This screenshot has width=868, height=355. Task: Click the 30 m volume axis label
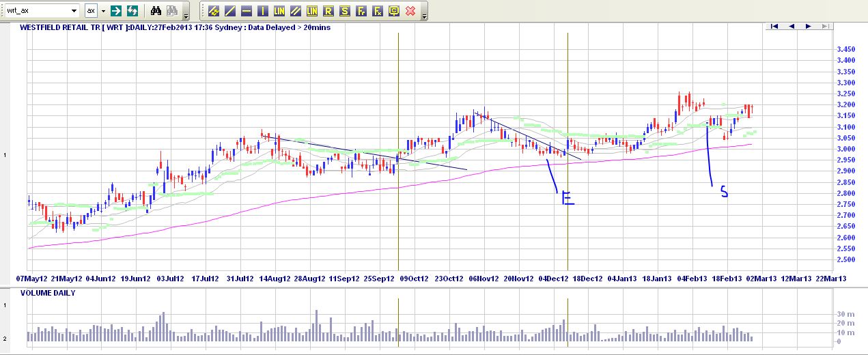(847, 314)
